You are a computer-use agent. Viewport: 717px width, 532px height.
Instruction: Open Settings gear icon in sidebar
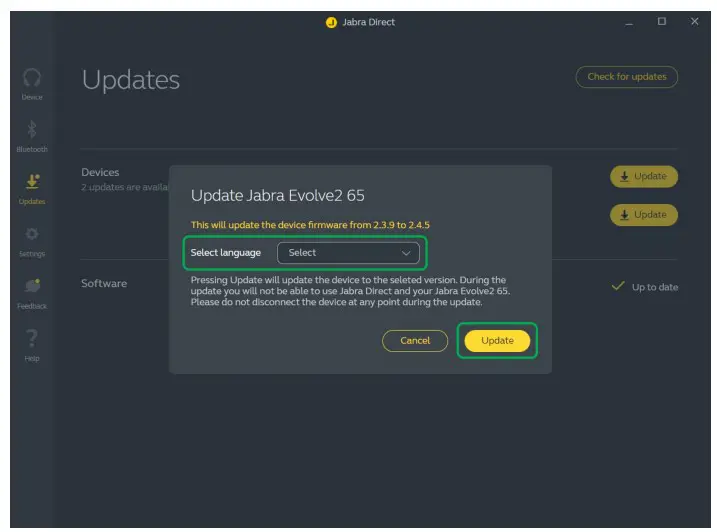click(32, 234)
